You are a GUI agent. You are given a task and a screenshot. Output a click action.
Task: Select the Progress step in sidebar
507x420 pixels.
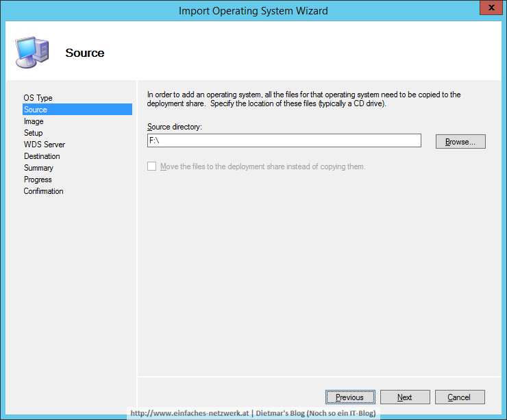38,180
